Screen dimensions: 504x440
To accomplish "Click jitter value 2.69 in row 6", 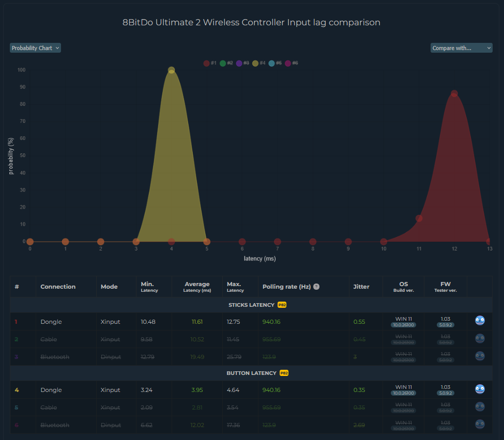I will [x=359, y=425].
